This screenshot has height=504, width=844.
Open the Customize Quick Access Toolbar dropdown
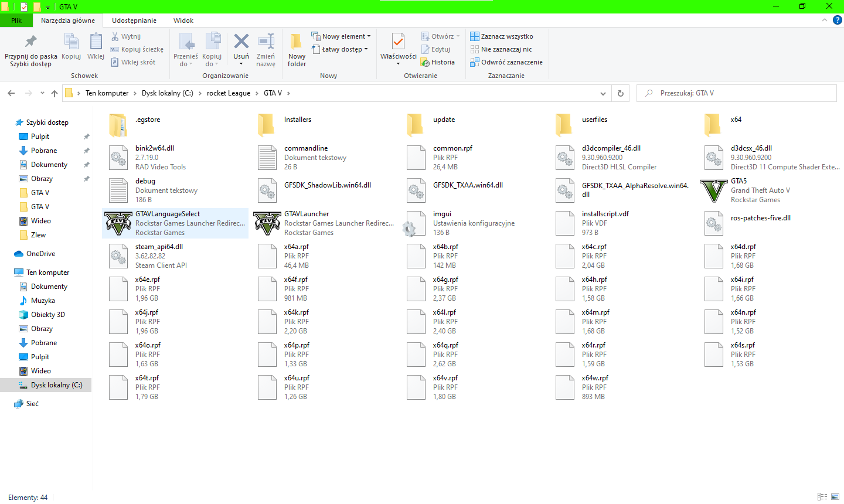coord(48,7)
